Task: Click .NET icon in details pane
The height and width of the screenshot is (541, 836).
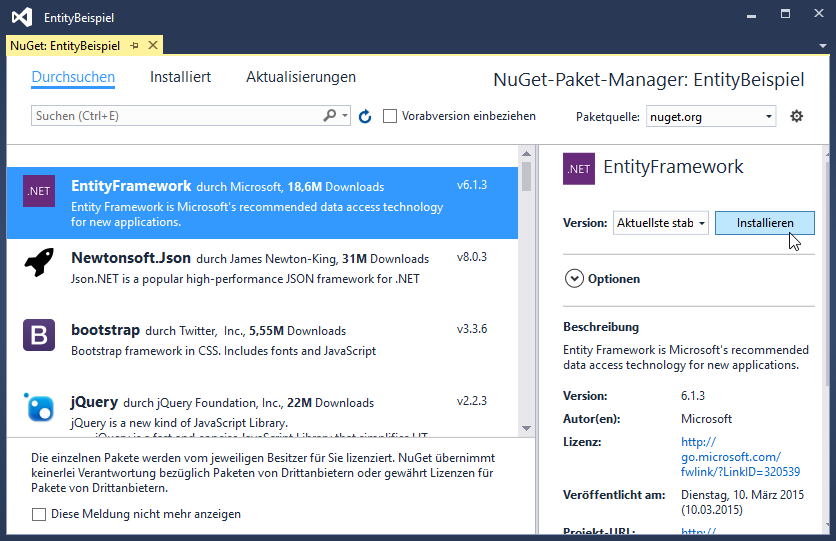Action: [x=578, y=169]
